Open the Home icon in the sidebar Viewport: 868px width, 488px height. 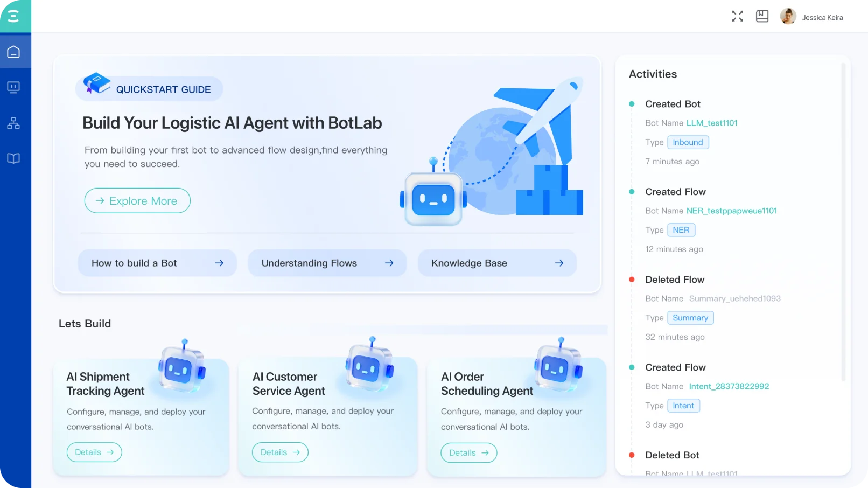(x=13, y=52)
